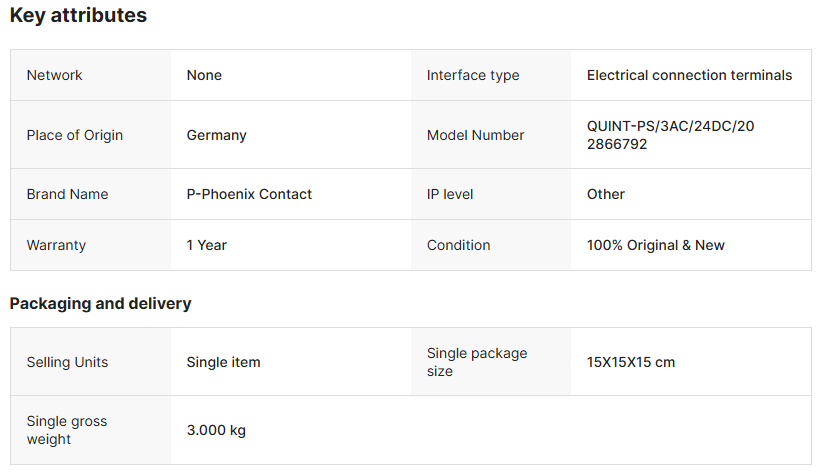The image size is (829, 476).
Task: Click the Interface type label
Action: tap(473, 75)
